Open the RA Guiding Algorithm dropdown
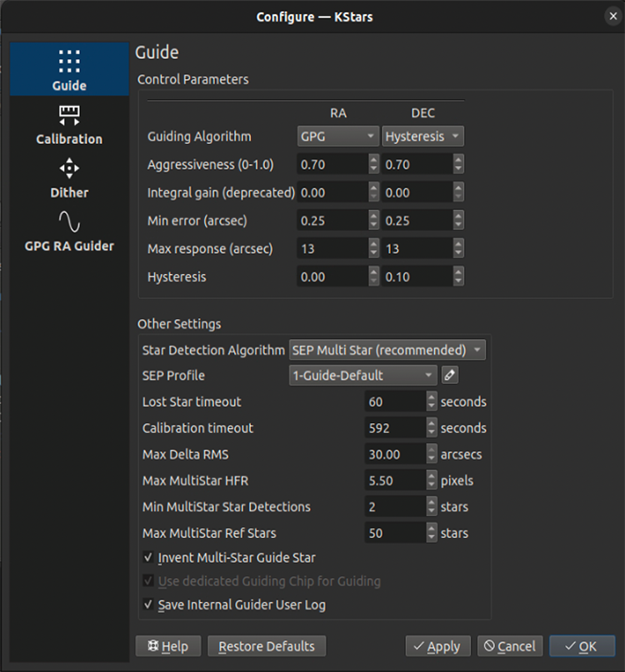625x672 pixels. 337,136
